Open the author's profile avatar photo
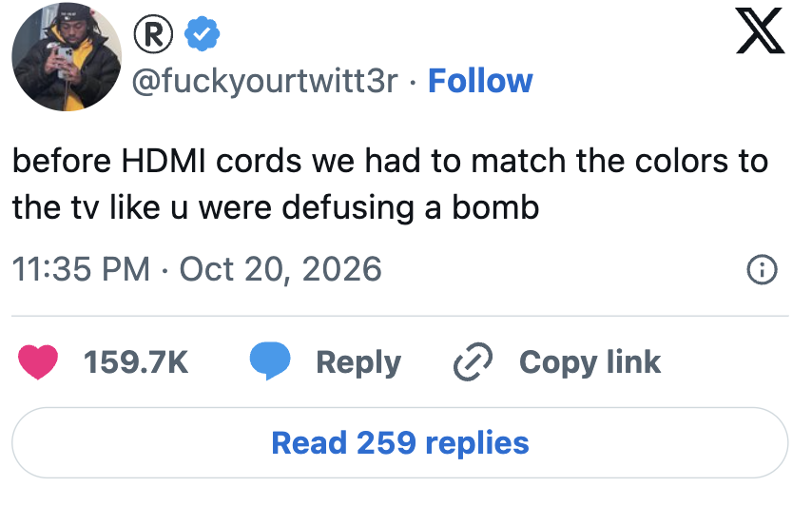Screen dimensions: 812x506 click(67, 56)
